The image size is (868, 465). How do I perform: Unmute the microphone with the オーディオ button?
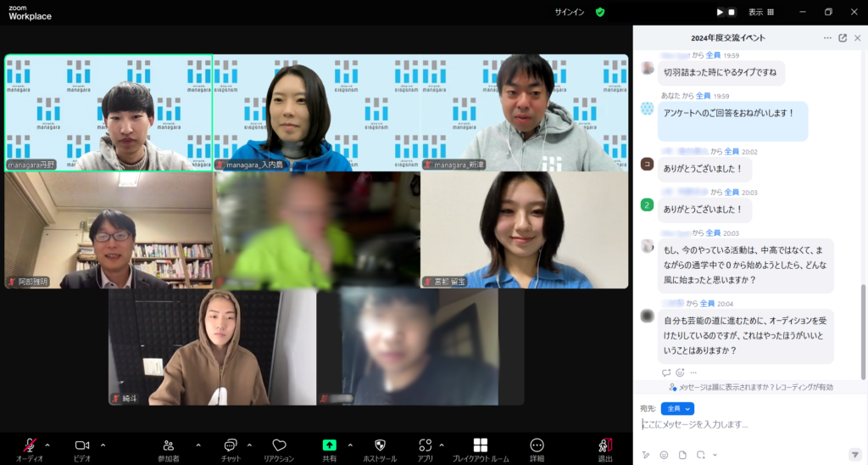click(30, 450)
